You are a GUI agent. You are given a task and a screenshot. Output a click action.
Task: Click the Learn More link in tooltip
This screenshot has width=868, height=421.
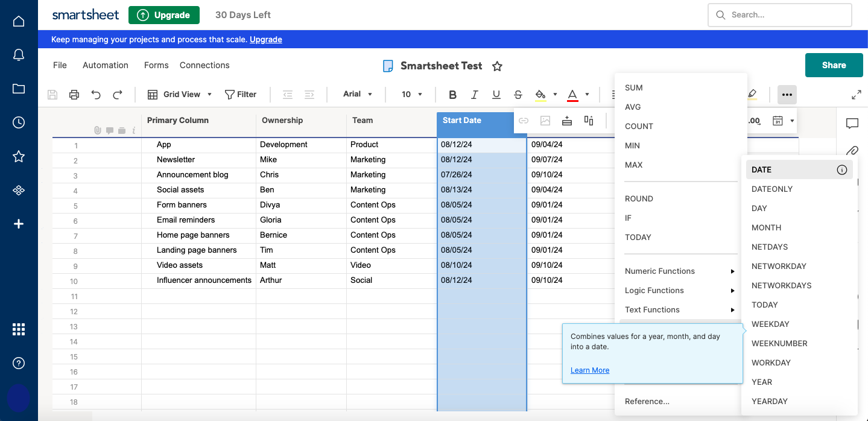pyautogui.click(x=589, y=370)
